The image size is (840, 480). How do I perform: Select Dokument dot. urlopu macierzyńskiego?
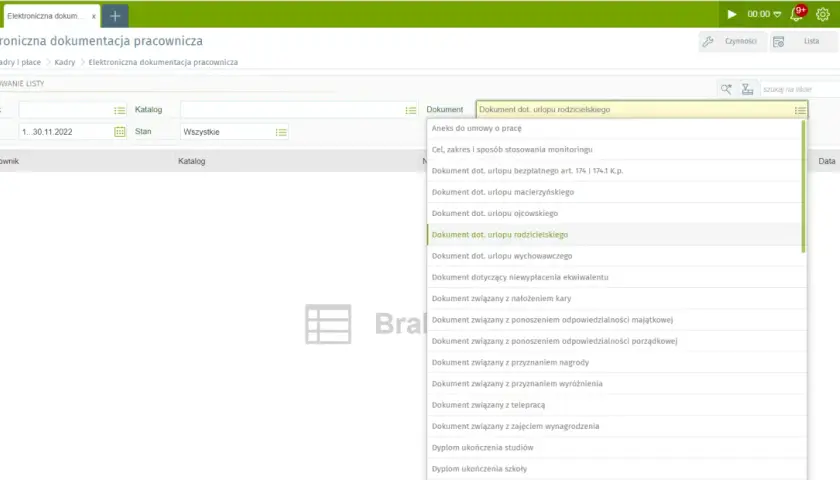614,192
